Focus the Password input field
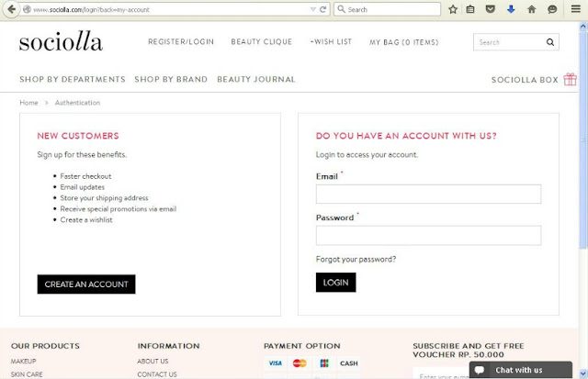This screenshot has width=588, height=379. (x=428, y=235)
